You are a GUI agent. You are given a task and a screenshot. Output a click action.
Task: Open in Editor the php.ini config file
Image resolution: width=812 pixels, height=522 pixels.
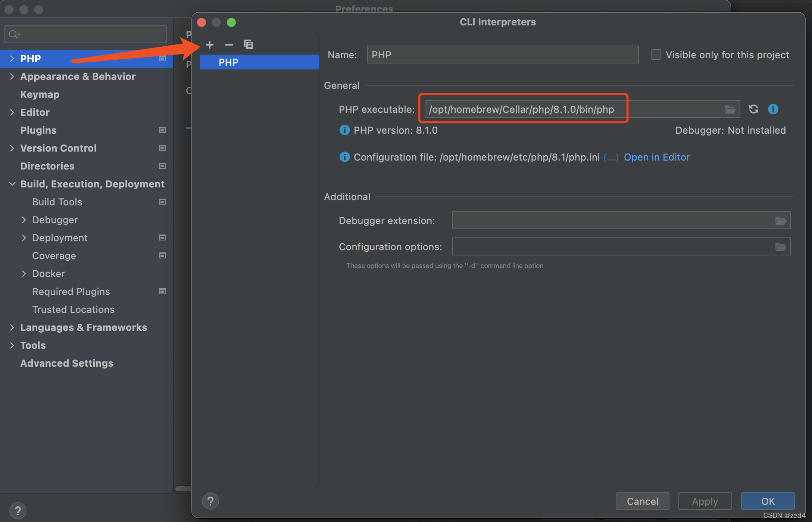(x=657, y=156)
